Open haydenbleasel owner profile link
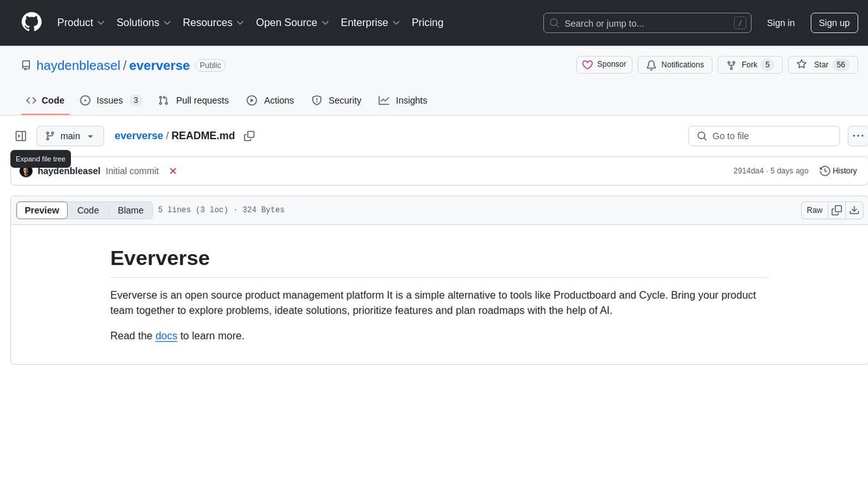Image resolution: width=868 pixels, height=488 pixels. point(79,65)
